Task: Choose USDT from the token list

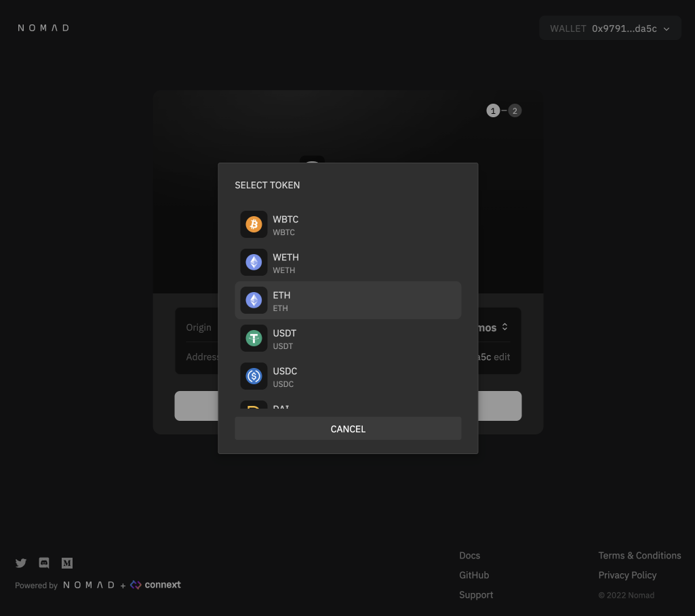Action: pyautogui.click(x=348, y=338)
